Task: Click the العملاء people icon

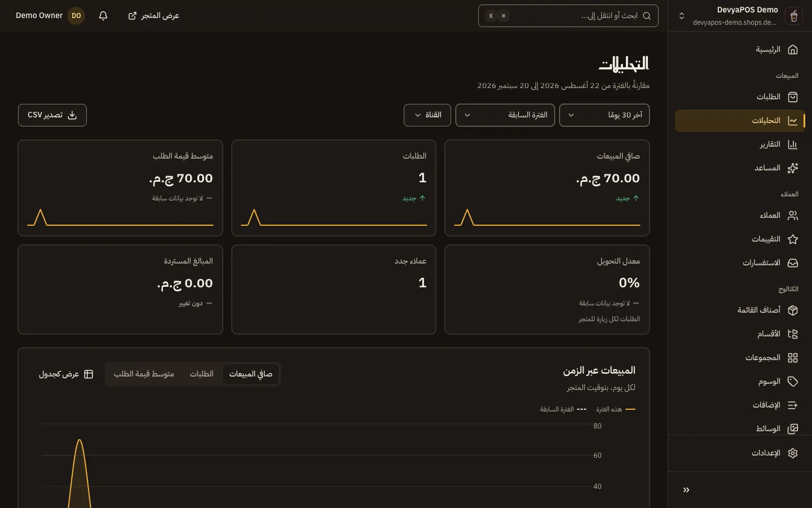Action: [x=793, y=216]
